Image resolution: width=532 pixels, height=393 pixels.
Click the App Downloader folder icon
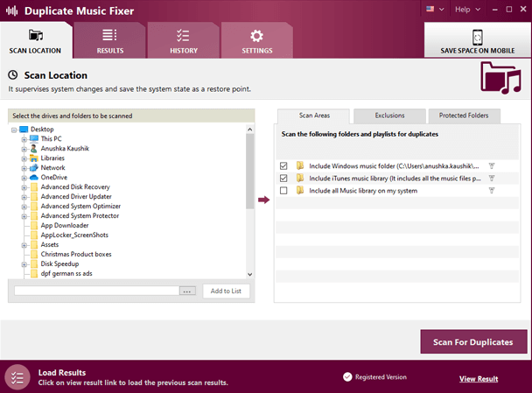pos(34,225)
